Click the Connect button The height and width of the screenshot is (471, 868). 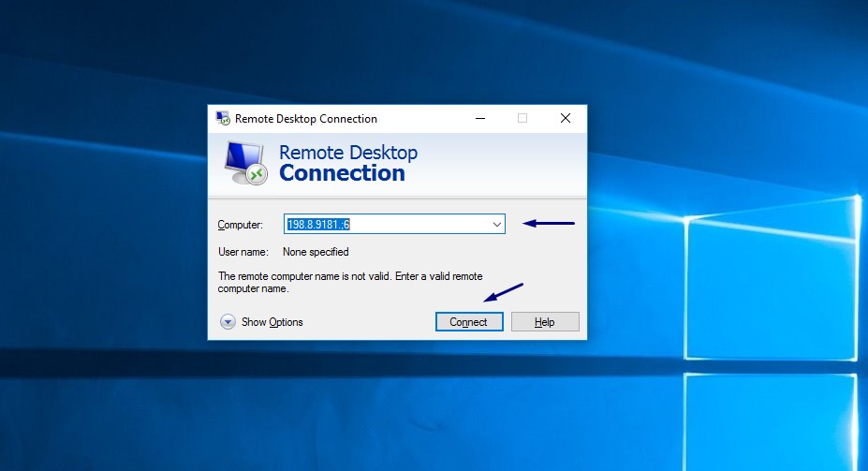[469, 321]
